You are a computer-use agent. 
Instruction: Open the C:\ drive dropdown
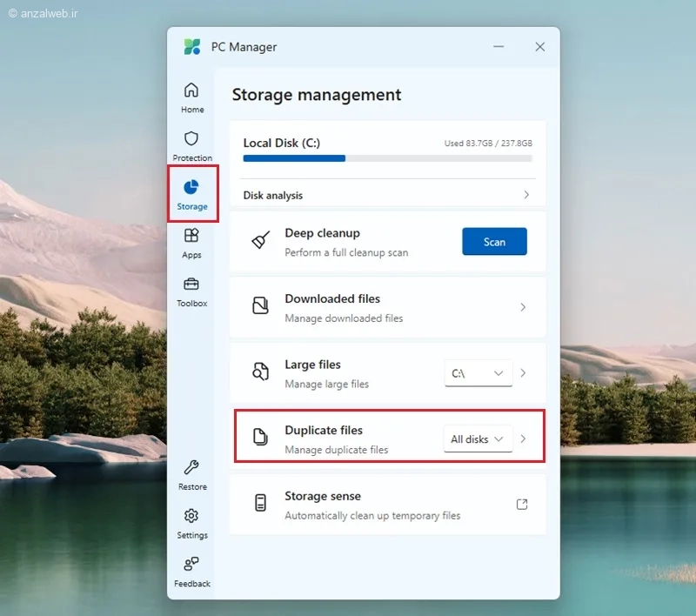pos(478,373)
